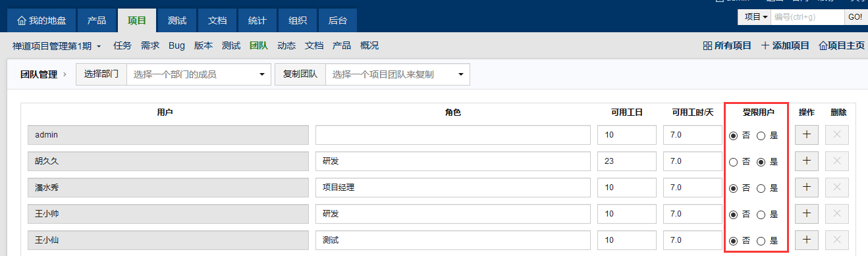Click the 项目经理 role field

(453, 188)
